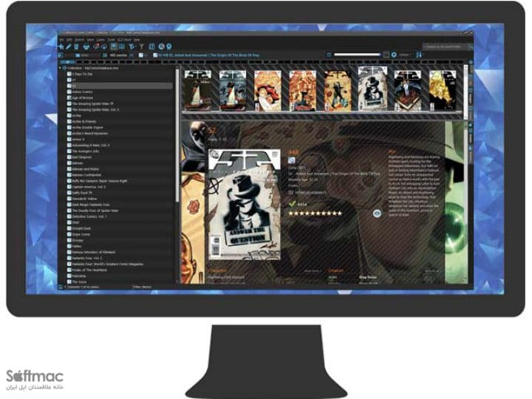
Task: Select series "5 Days To Die"
Action: 82,74
